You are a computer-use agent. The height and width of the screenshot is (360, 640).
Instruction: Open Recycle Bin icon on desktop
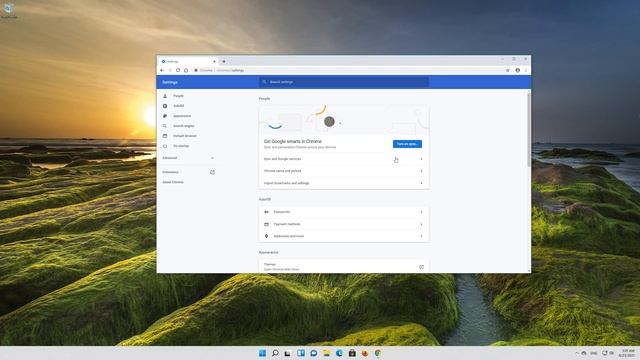click(9, 10)
